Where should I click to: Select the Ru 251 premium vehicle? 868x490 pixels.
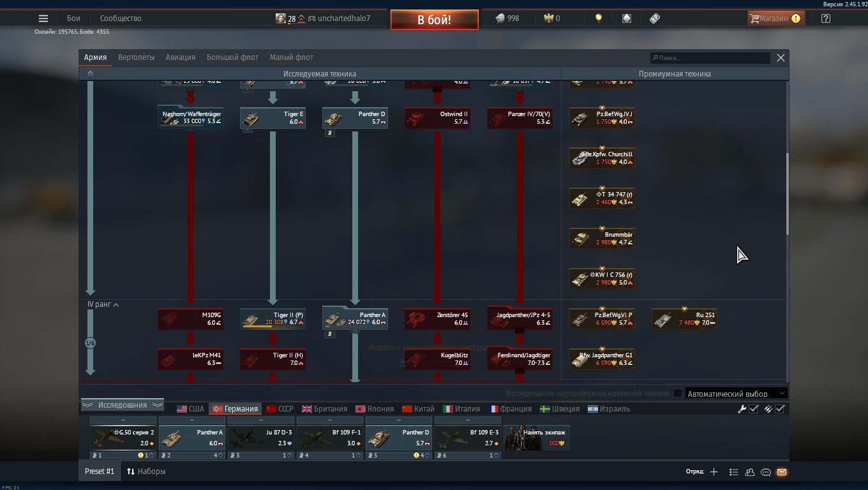point(684,318)
